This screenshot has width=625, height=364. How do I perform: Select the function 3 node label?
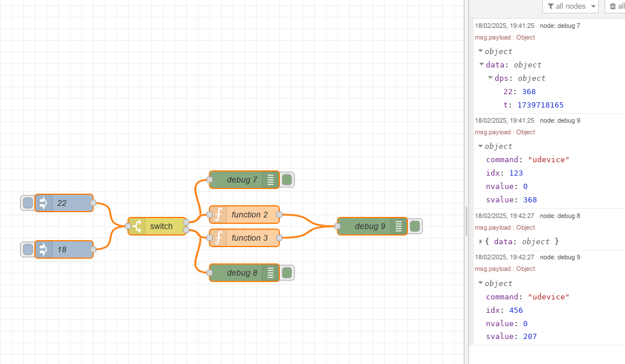pos(250,238)
